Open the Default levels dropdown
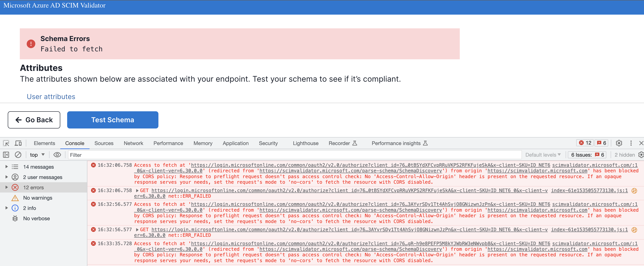Screen dimensions: 644x266 (x=543, y=155)
